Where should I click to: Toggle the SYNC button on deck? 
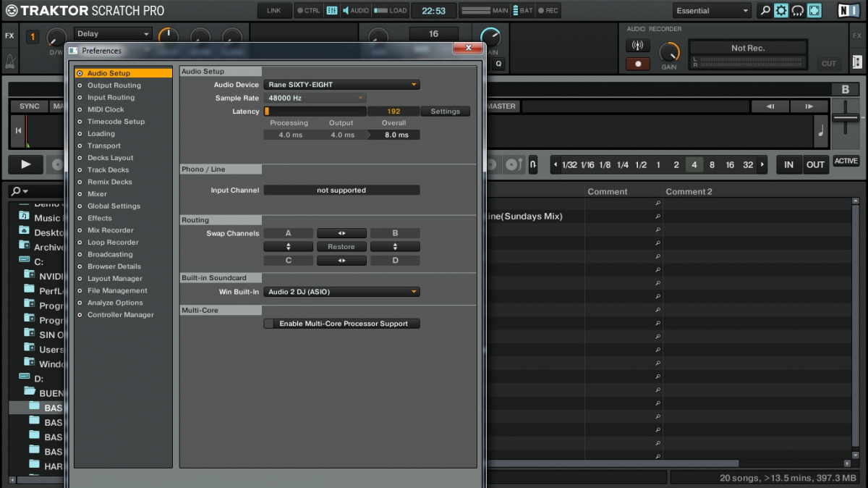(x=29, y=106)
